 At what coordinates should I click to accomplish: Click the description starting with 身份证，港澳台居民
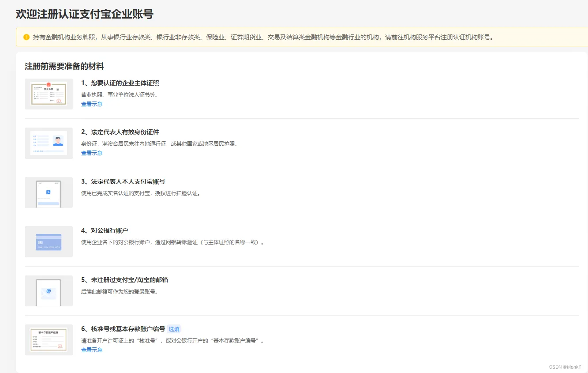tap(160, 144)
